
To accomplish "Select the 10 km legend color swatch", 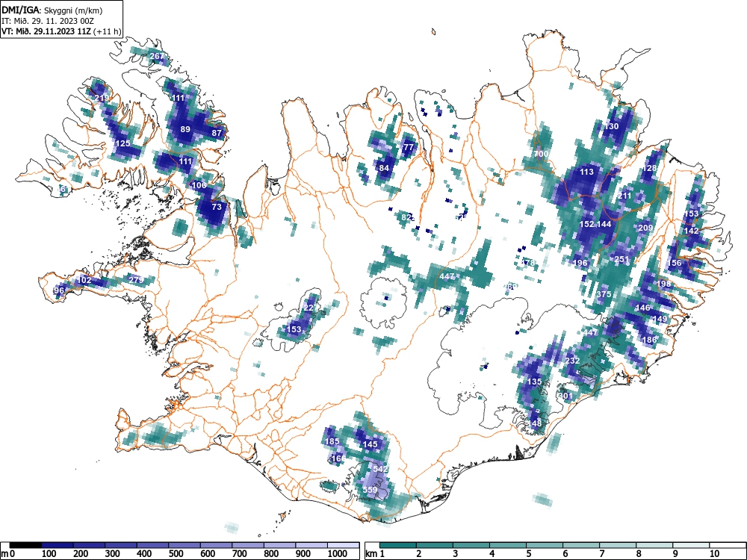I will (x=728, y=545).
